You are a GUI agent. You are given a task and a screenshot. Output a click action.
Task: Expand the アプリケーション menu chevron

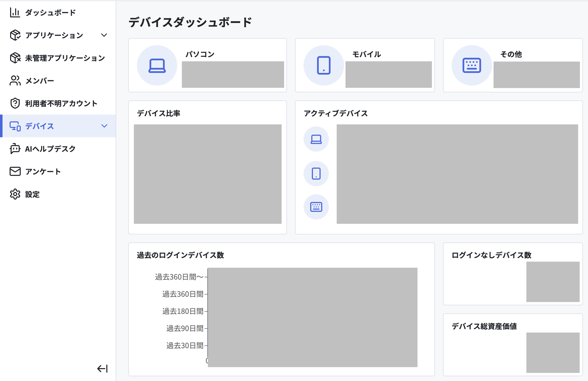tap(104, 35)
